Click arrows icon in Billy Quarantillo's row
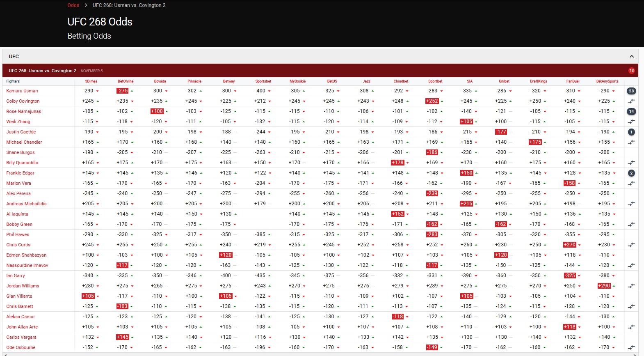The height and width of the screenshot is (356, 644). pos(631,163)
